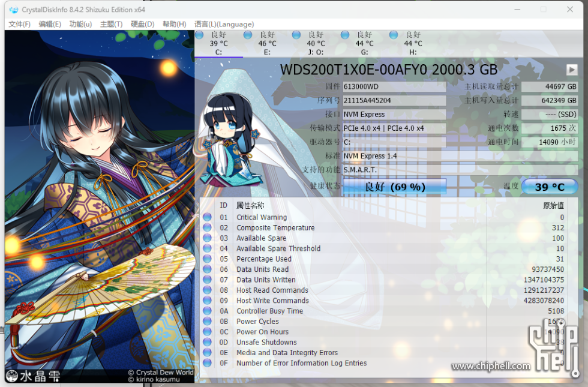Click status icon for Data Units Written row
The height and width of the screenshot is (387, 588).
tap(208, 280)
